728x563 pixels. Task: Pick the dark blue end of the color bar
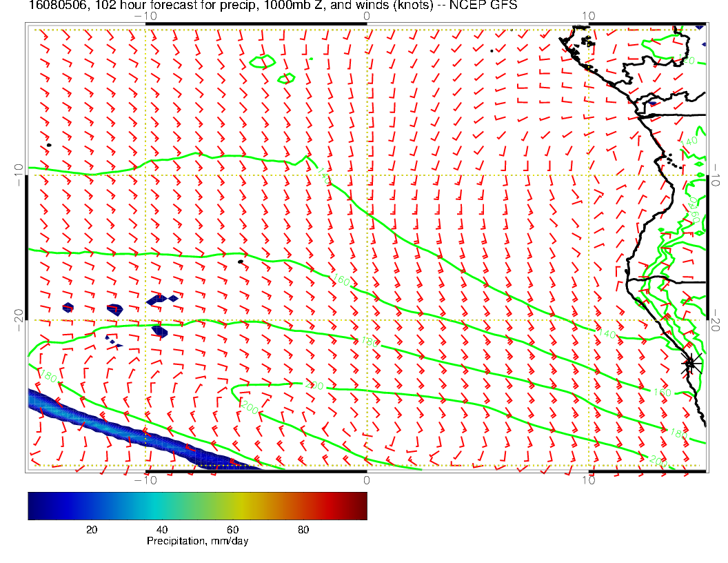click(34, 505)
